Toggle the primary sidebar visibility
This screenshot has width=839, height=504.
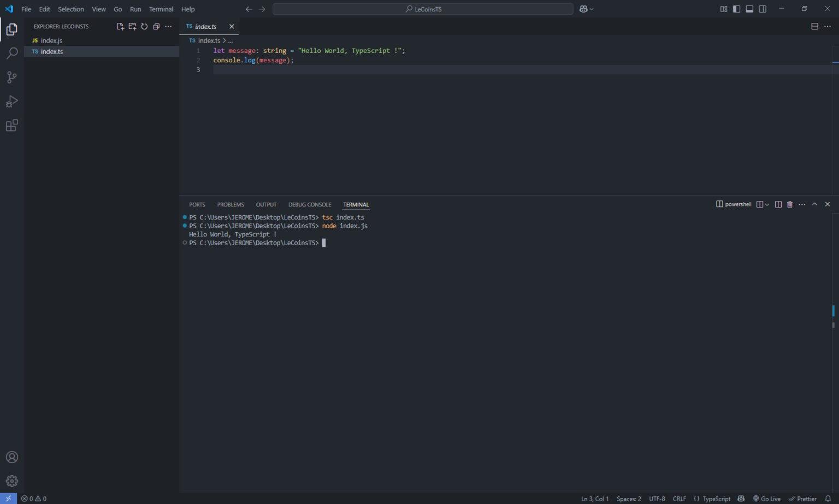[x=736, y=9]
